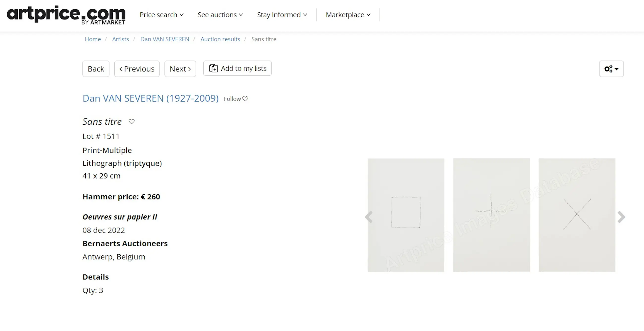Screen dimensions: 644x331
Task: Open the Marketplace menu
Action: 348,15
